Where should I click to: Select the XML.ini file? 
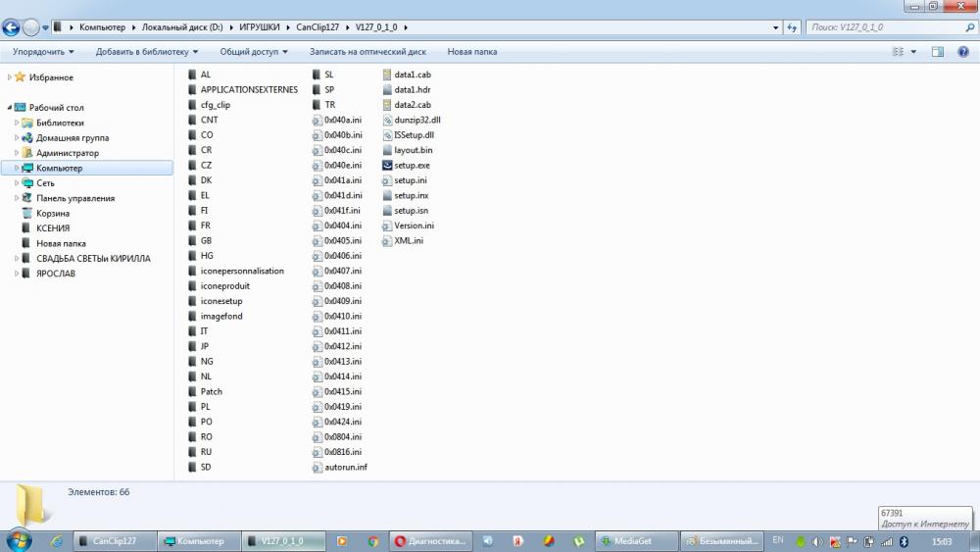tap(403, 240)
